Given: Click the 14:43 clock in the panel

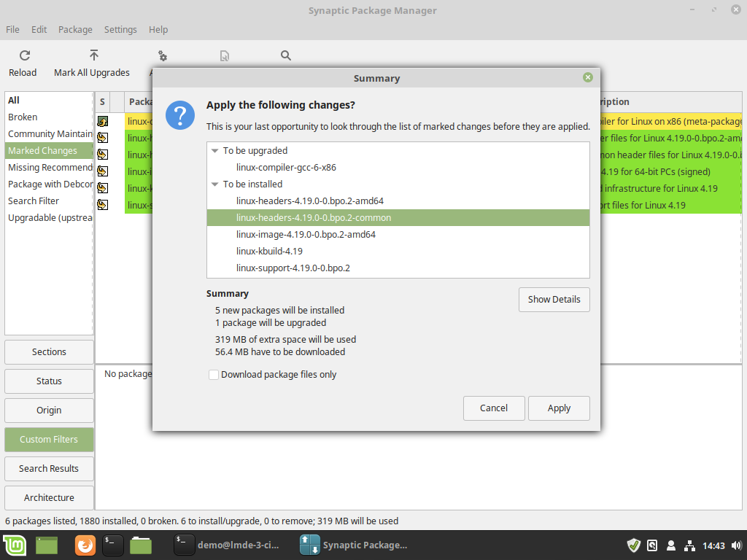Looking at the screenshot, I should (713, 545).
